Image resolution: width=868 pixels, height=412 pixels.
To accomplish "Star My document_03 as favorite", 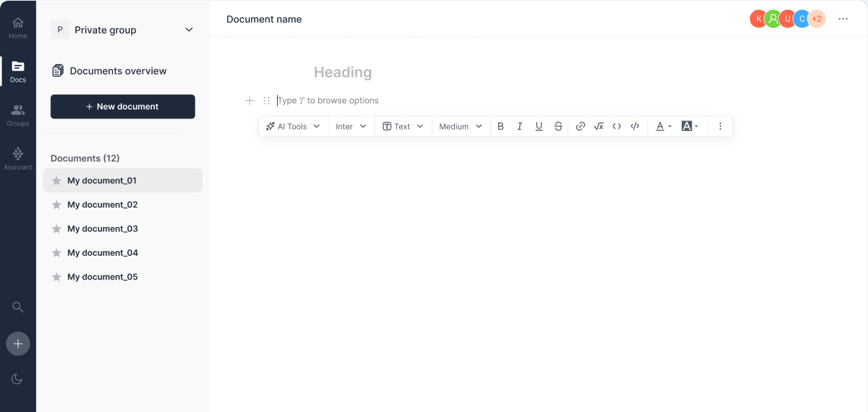I will 57,229.
